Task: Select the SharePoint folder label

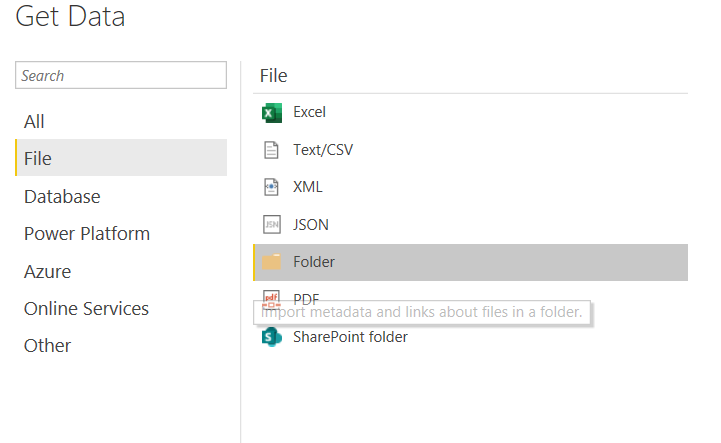Action: [x=350, y=337]
